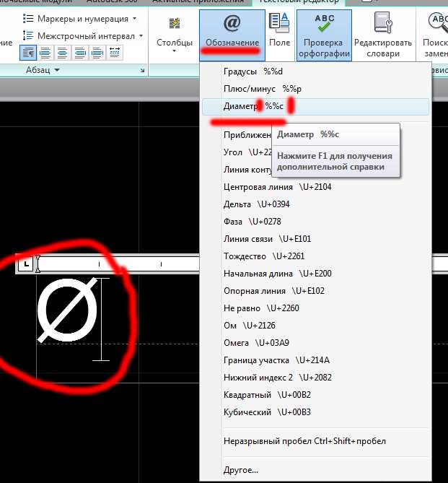The height and width of the screenshot is (483, 448).
Task: Select the default paragraph alignment icon with the ¶ mark
Action: [28, 53]
